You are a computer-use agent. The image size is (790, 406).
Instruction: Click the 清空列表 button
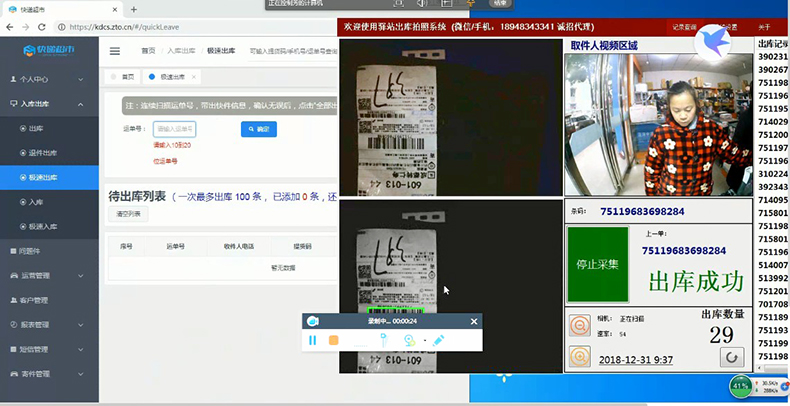tap(128, 214)
